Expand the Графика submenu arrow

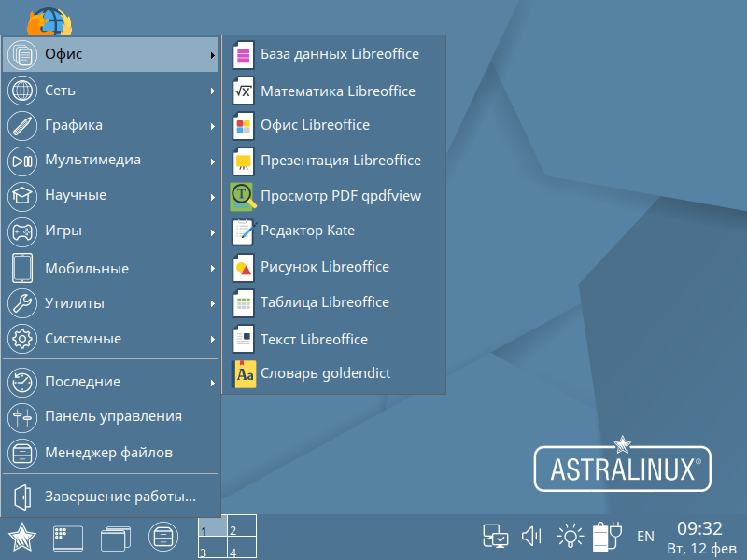click(213, 126)
